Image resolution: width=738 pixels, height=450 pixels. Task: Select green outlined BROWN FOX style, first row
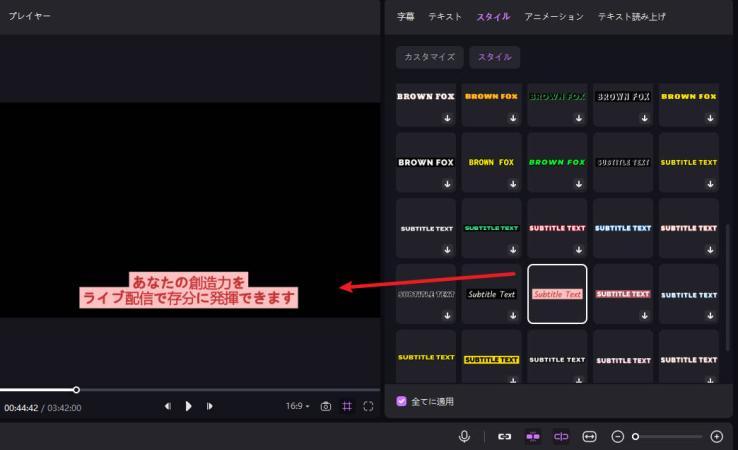tap(557, 105)
